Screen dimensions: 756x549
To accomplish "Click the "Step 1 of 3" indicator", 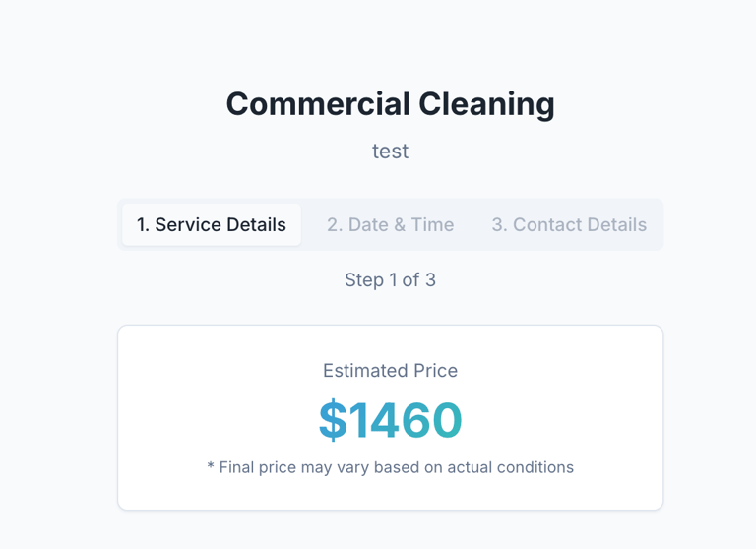I will (390, 280).
